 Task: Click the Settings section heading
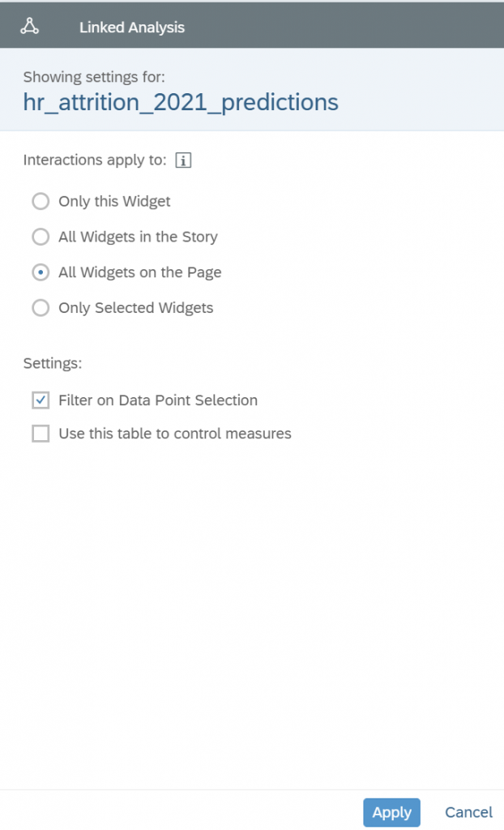coord(53,364)
